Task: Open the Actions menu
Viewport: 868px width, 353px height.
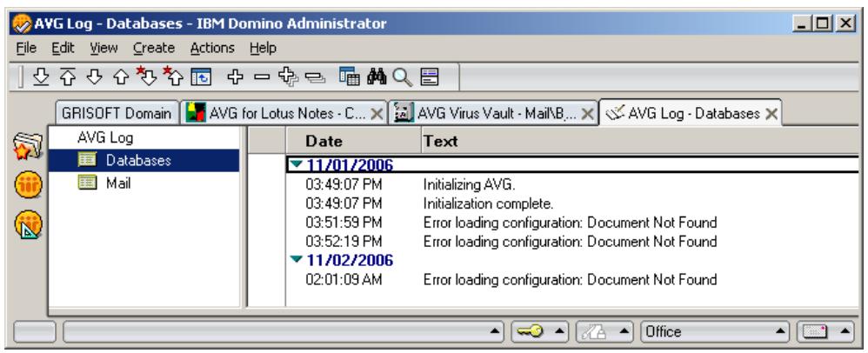Action: (x=212, y=49)
